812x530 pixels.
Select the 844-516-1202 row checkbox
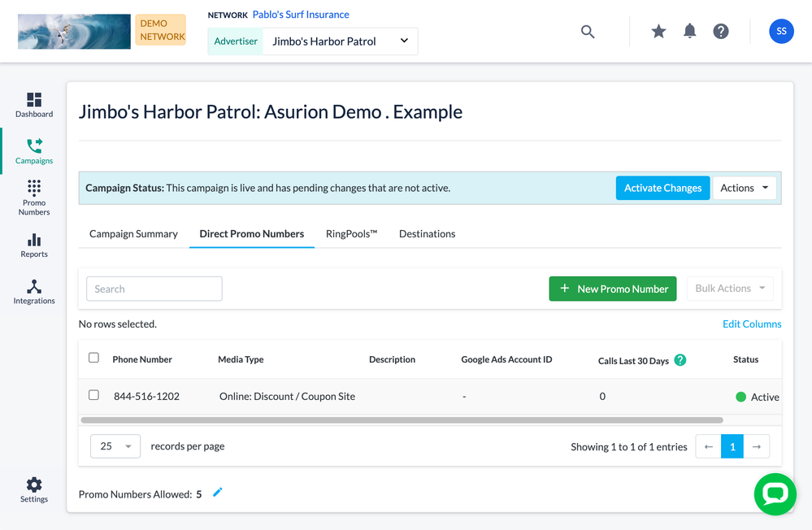93,395
